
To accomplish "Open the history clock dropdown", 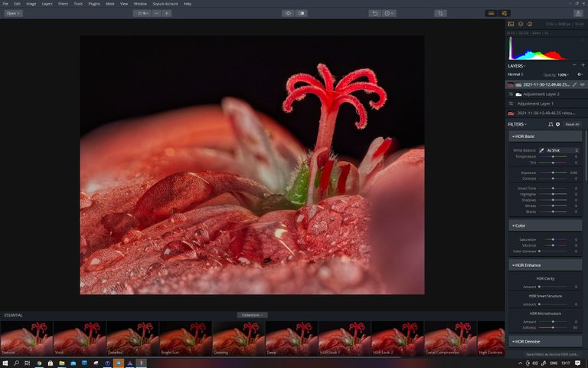I will 389,13.
